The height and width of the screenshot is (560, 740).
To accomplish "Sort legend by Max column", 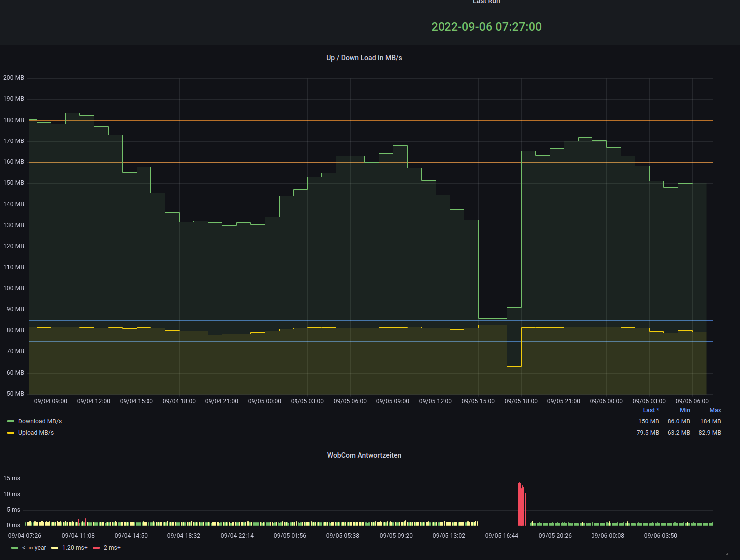I will pyautogui.click(x=715, y=410).
